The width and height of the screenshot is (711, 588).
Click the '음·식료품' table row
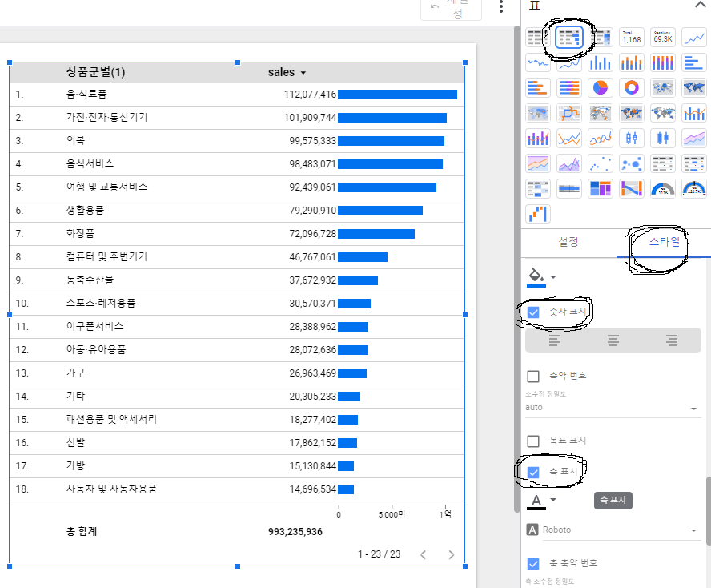(x=237, y=95)
